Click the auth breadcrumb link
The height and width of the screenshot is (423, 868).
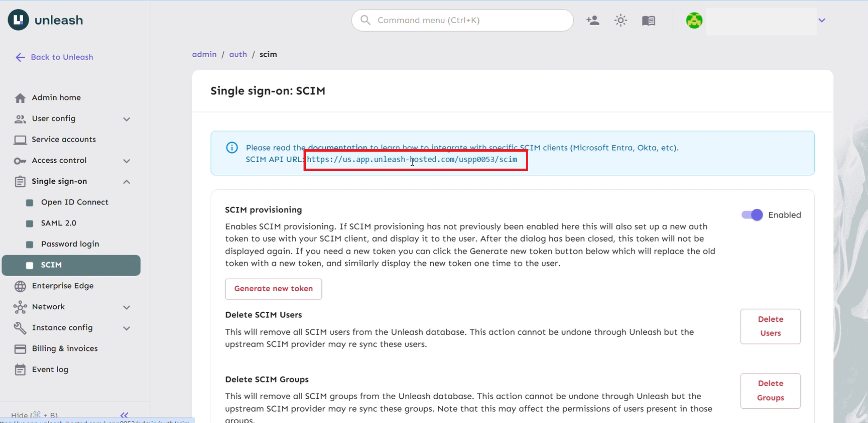point(238,54)
